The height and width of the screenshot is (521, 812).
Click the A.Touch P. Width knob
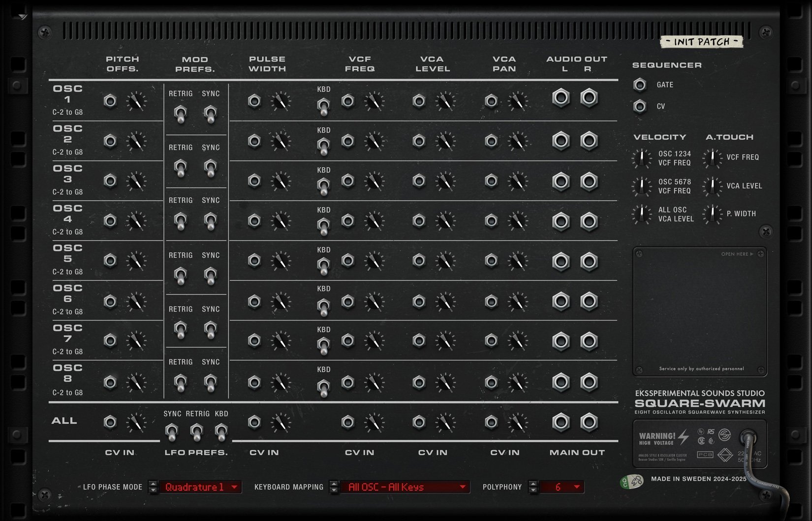pyautogui.click(x=712, y=214)
